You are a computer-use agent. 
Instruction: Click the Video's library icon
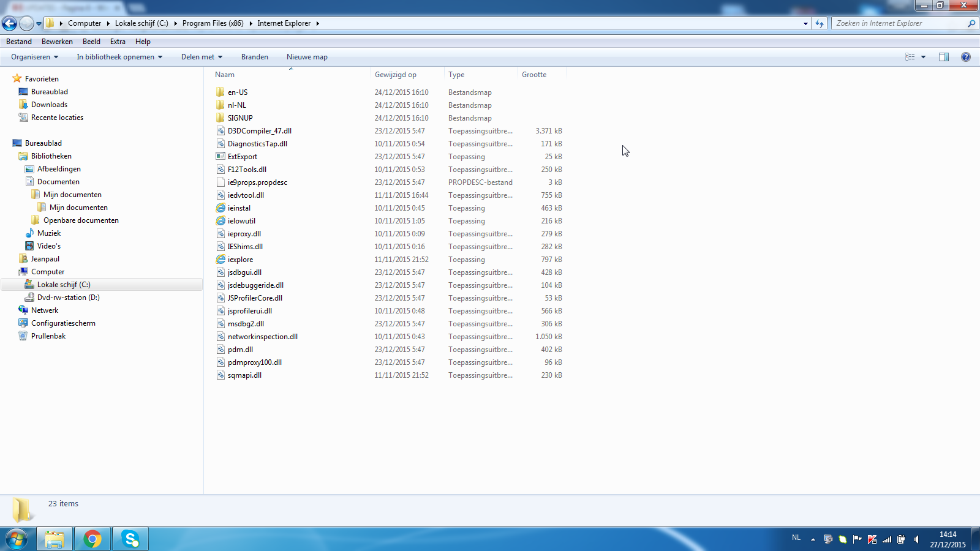[x=29, y=246]
